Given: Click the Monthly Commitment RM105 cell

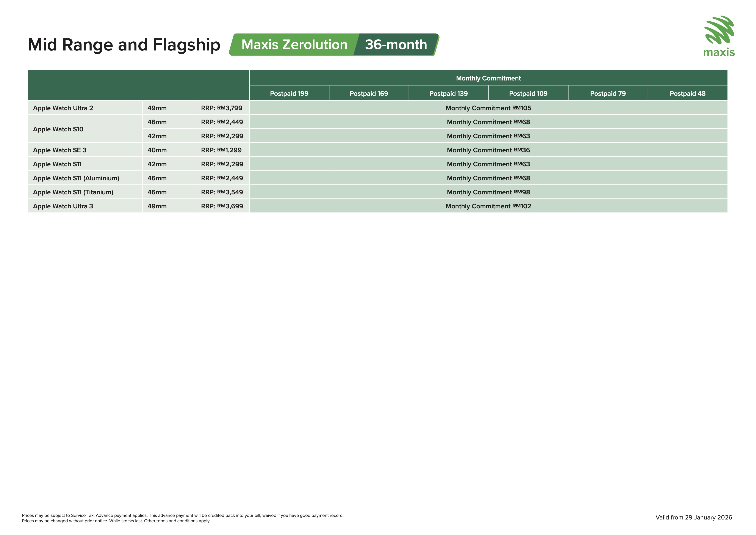Looking at the screenshot, I should 488,108.
